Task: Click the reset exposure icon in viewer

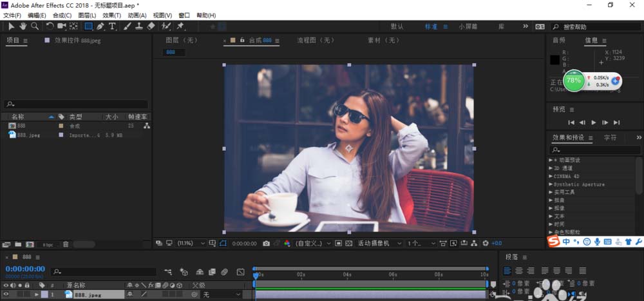Action: coord(486,244)
